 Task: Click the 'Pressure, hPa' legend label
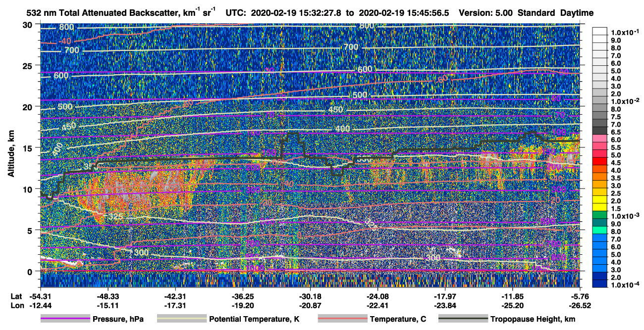click(x=118, y=320)
